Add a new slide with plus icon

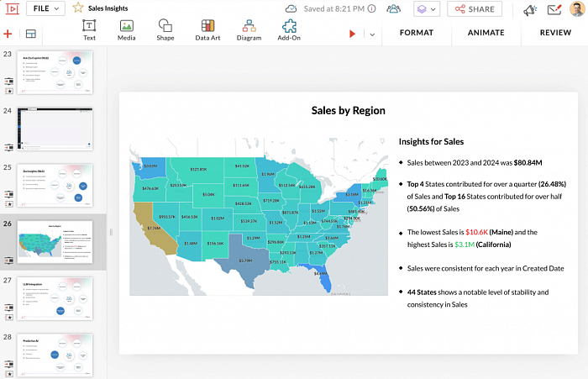click(x=8, y=34)
